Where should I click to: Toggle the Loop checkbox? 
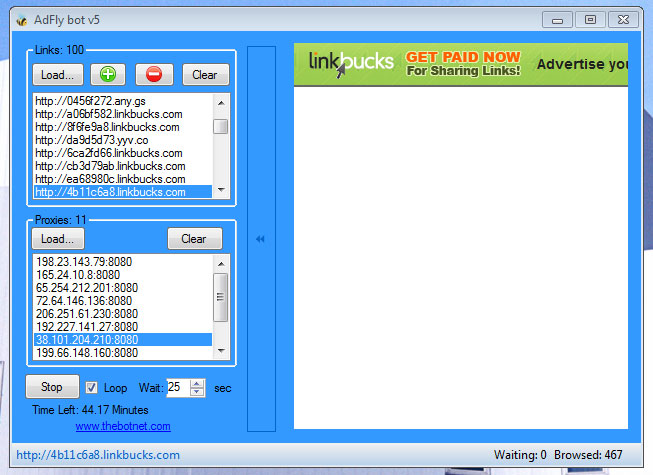92,388
